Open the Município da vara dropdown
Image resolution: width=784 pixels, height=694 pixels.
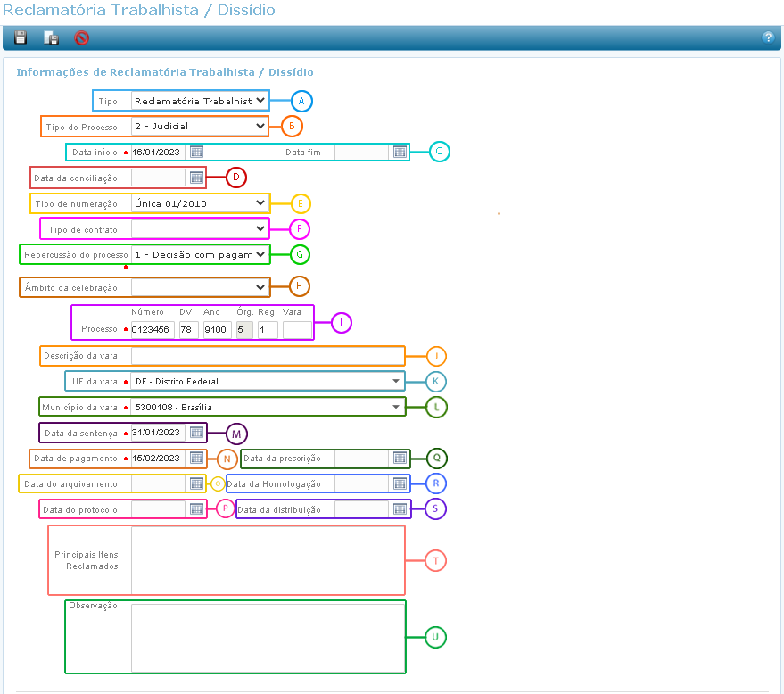[267, 408]
